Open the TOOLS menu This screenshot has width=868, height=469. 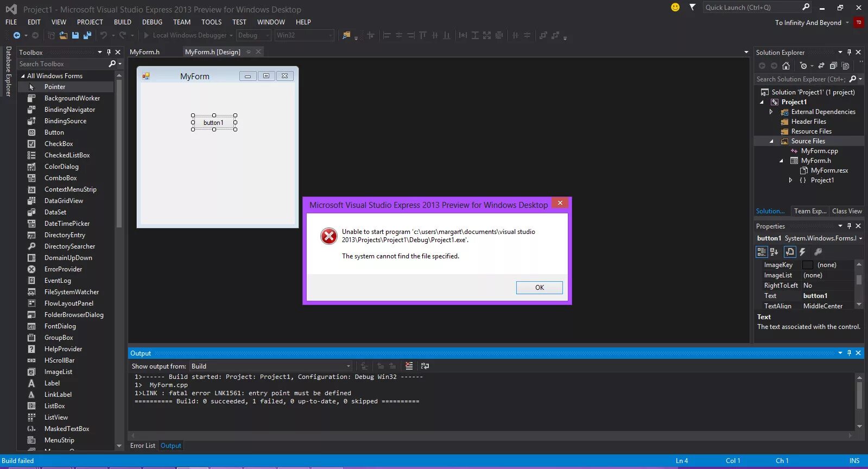pyautogui.click(x=212, y=22)
